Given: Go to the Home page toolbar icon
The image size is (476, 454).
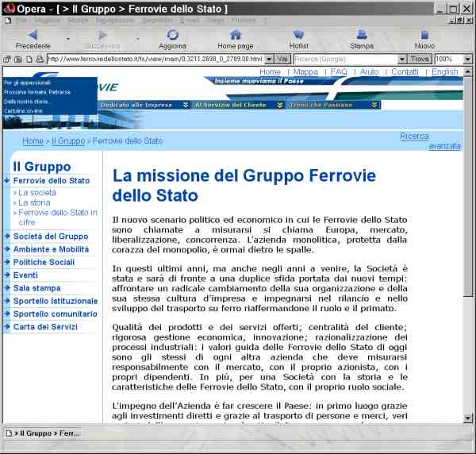Looking at the screenshot, I should pyautogui.click(x=236, y=34).
